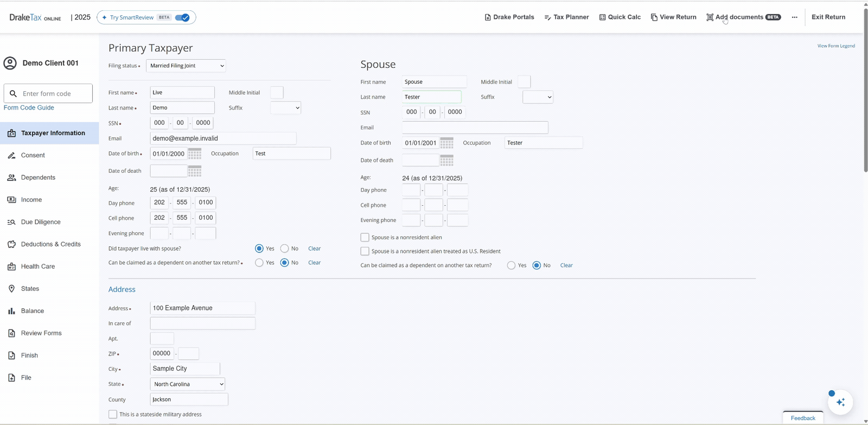Open the primary date of birth calendar picker
The width and height of the screenshot is (868, 425).
[195, 154]
